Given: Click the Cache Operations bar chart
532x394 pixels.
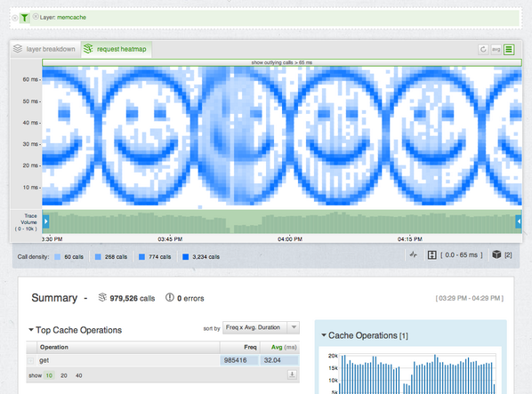Looking at the screenshot, I should coord(416,374).
